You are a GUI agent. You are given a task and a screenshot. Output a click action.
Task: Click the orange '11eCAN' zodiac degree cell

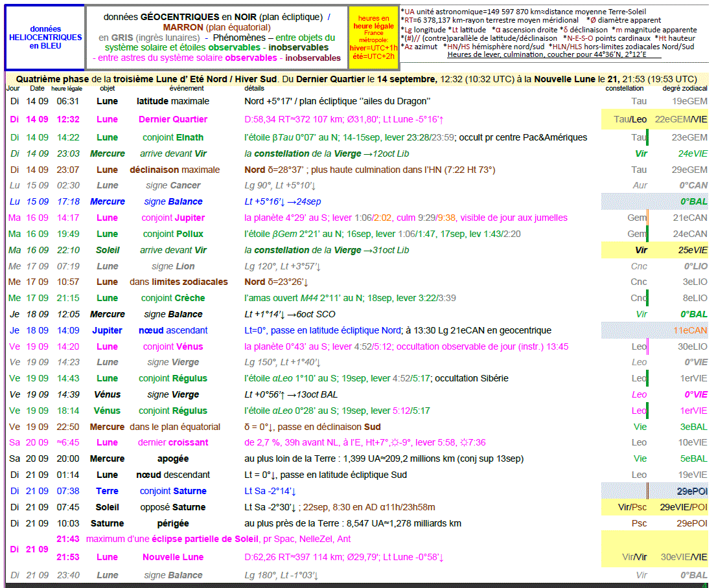[689, 330]
